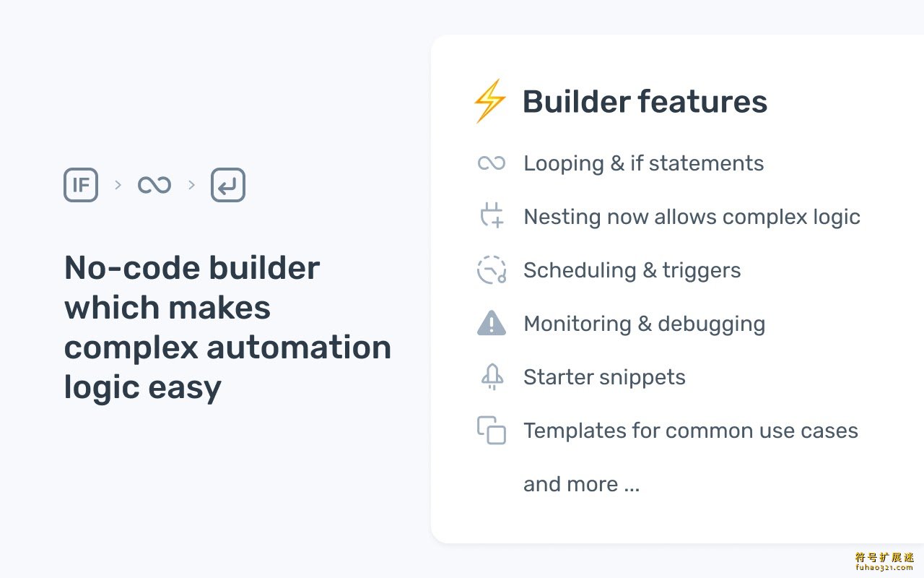
Task: Click the 'and more ...' text
Action: [x=581, y=484]
